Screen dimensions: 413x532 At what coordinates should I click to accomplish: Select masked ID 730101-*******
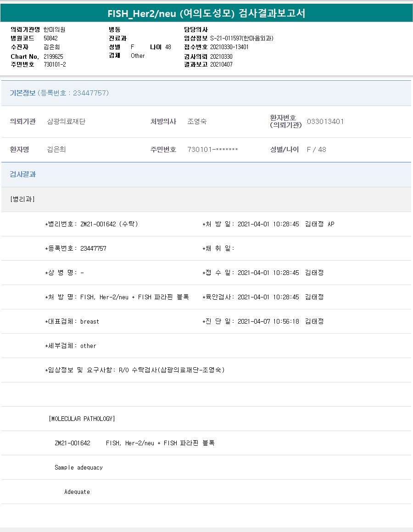(212, 150)
